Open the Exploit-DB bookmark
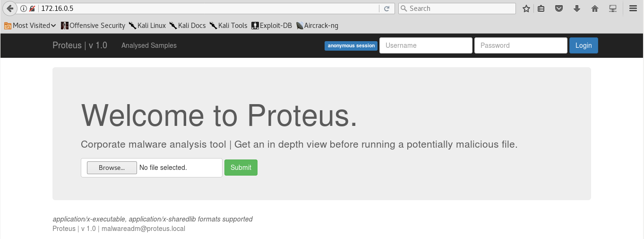The height and width of the screenshot is (239, 644). [x=272, y=26]
